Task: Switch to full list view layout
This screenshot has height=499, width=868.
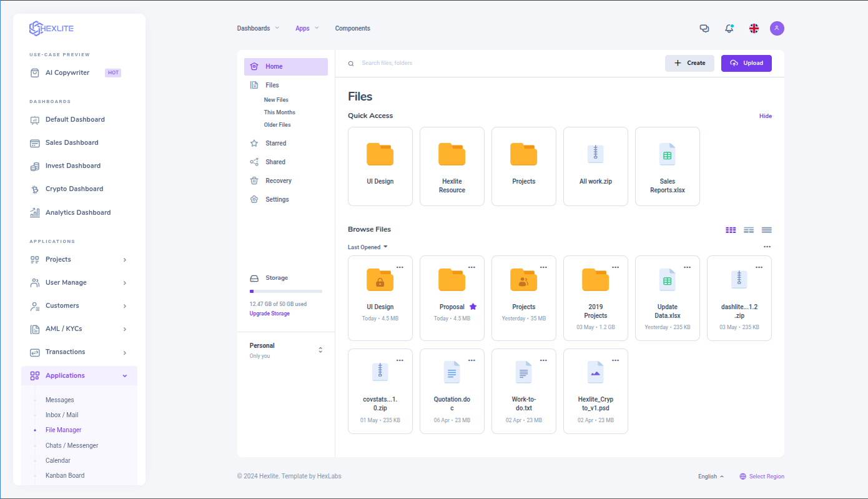Action: click(767, 230)
